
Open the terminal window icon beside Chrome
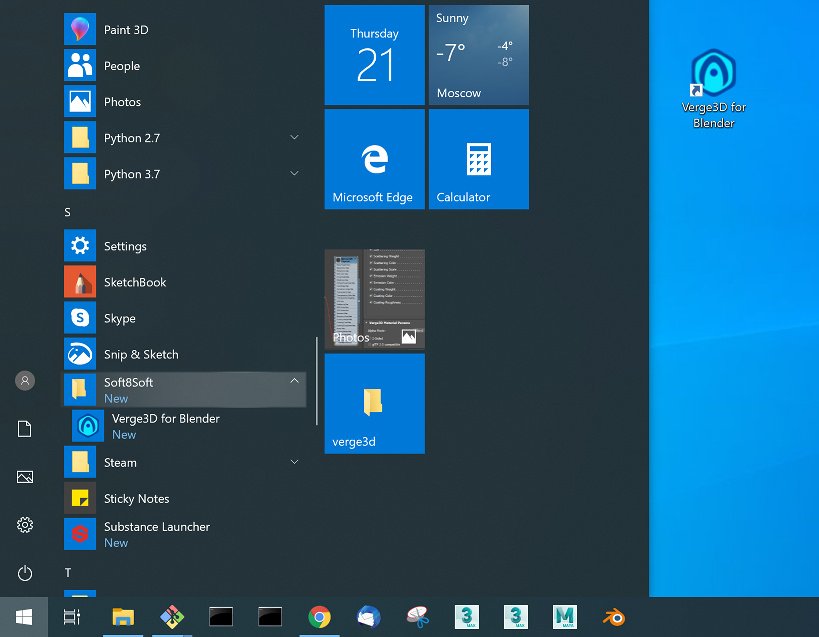pos(271,617)
